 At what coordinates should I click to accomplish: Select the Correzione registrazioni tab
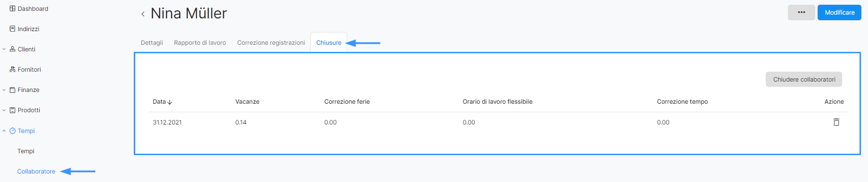pyautogui.click(x=271, y=42)
